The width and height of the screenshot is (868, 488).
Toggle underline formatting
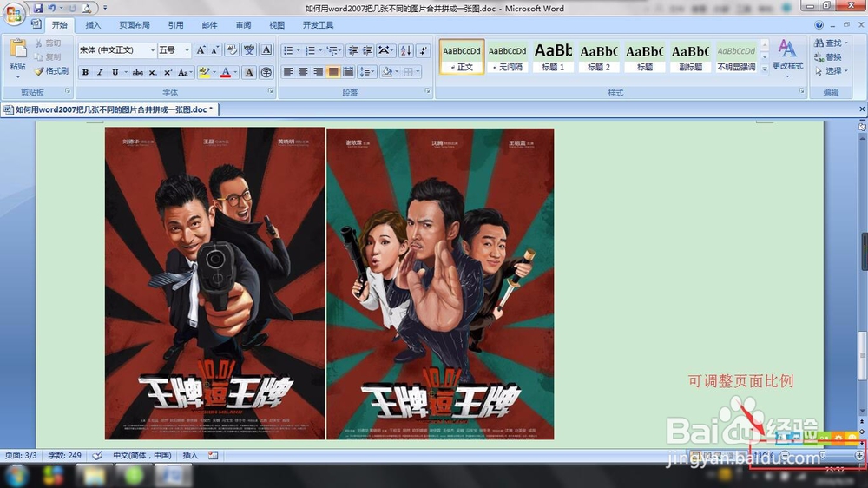[115, 73]
